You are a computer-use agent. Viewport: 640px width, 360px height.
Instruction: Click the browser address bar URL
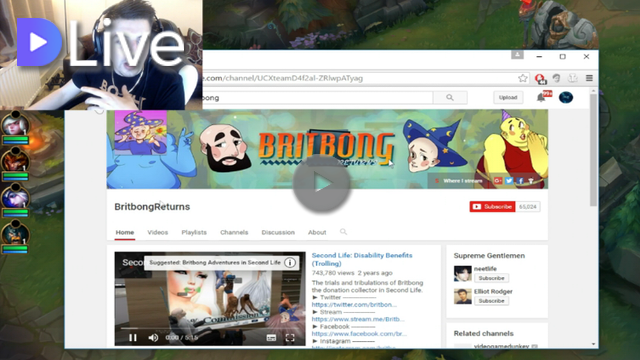tap(282, 78)
